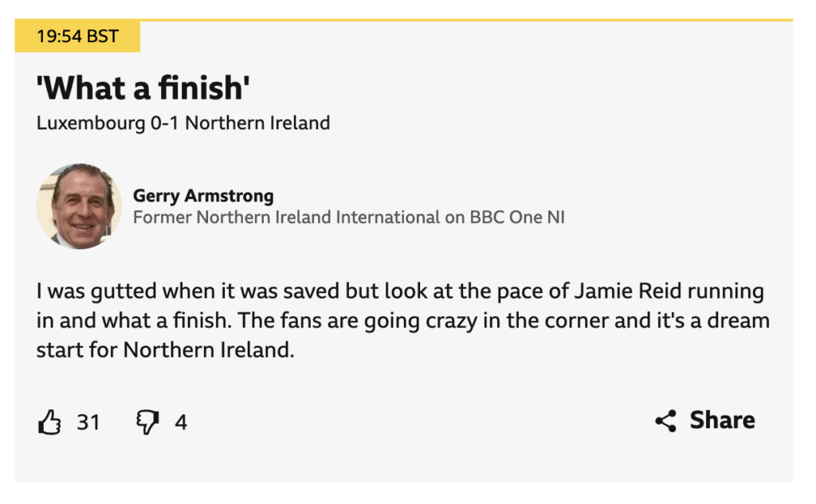This screenshot has width=816, height=504.
Task: Click 'start for Northern Ireland.' last line
Action: tap(165, 350)
